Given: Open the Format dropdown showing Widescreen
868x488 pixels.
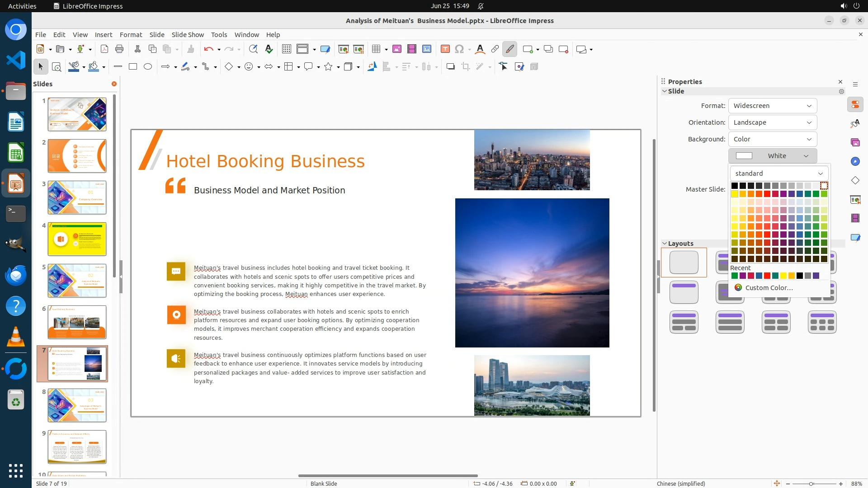Looking at the screenshot, I should coord(772,106).
